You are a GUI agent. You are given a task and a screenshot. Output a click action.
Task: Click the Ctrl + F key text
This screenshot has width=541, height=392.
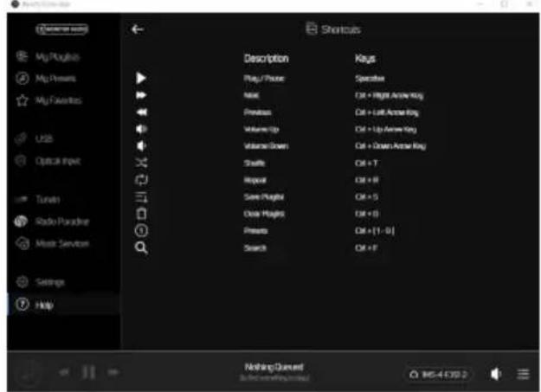point(366,247)
